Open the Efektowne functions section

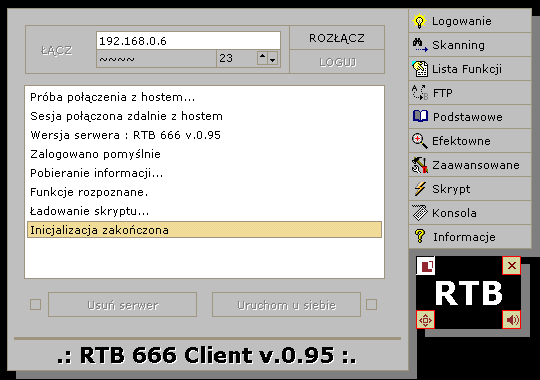[x=470, y=141]
